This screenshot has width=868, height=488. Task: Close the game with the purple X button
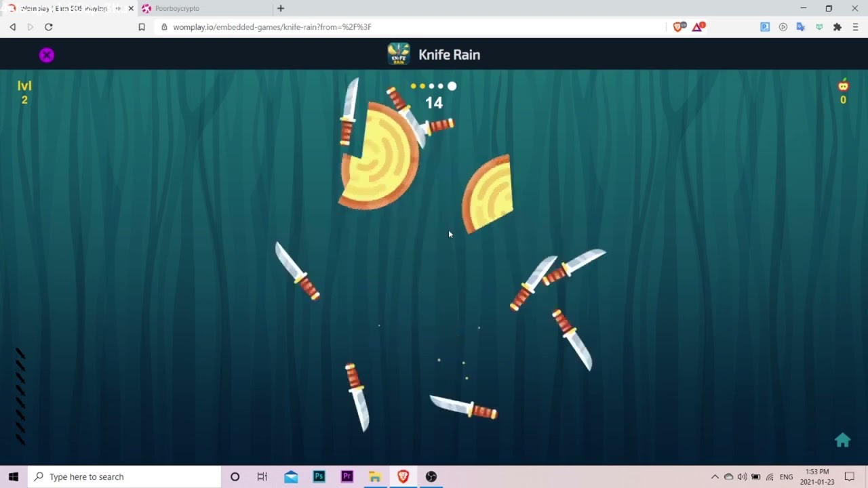click(46, 55)
